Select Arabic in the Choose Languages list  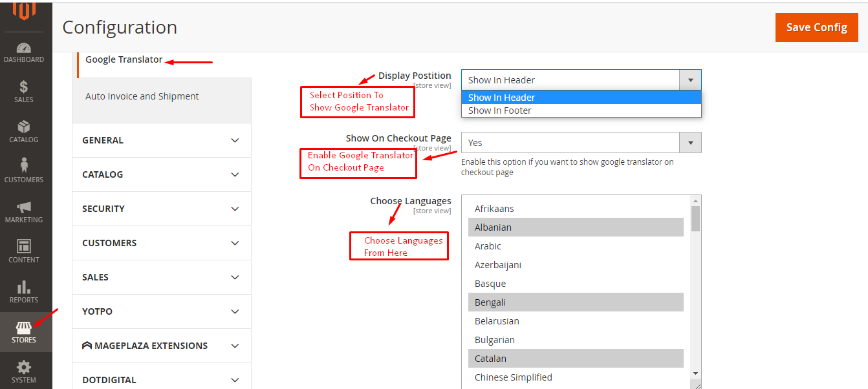point(576,246)
